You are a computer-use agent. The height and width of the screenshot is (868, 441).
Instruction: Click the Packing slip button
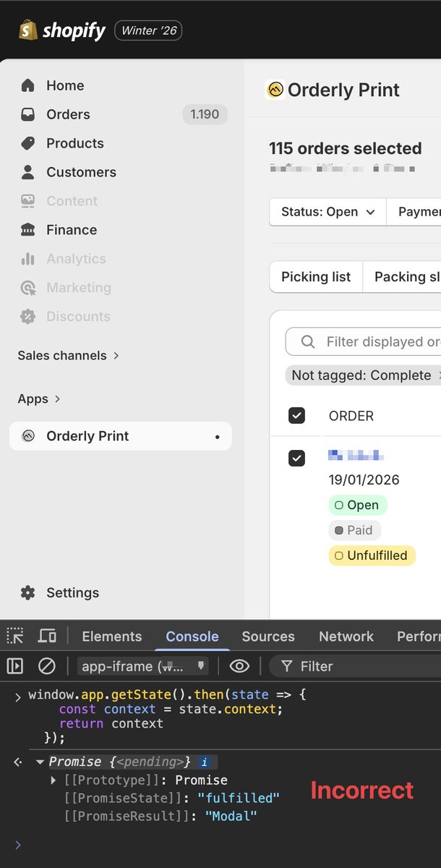coord(402,277)
